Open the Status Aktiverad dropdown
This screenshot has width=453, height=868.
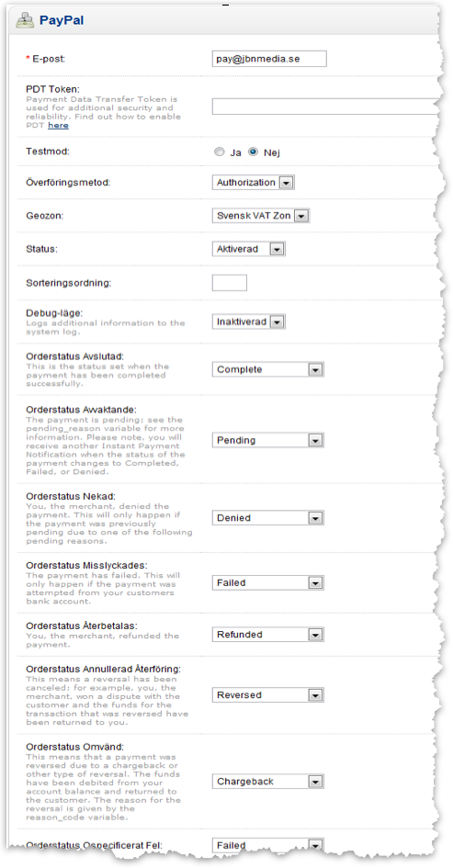[249, 249]
